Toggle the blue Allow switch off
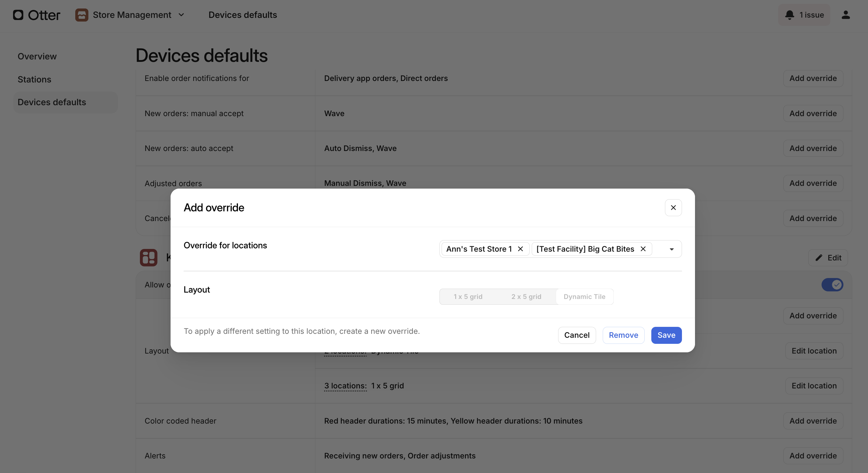 coord(832,285)
